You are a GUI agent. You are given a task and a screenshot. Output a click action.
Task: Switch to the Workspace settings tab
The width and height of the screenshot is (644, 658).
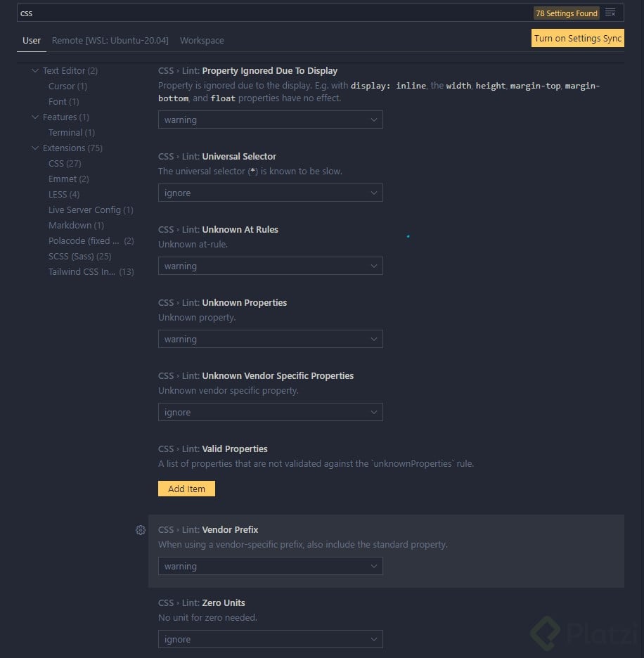pos(202,41)
